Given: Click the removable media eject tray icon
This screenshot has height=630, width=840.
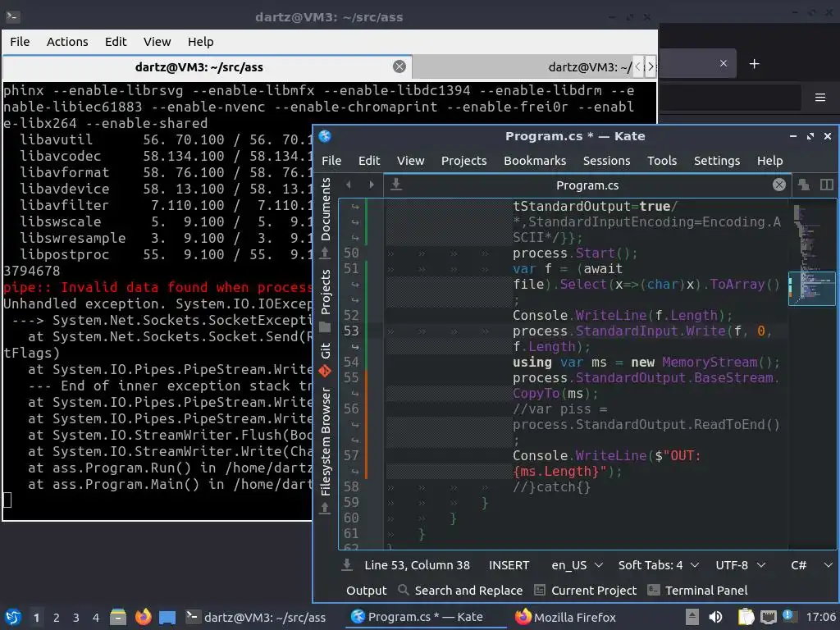Looking at the screenshot, I should (x=692, y=617).
